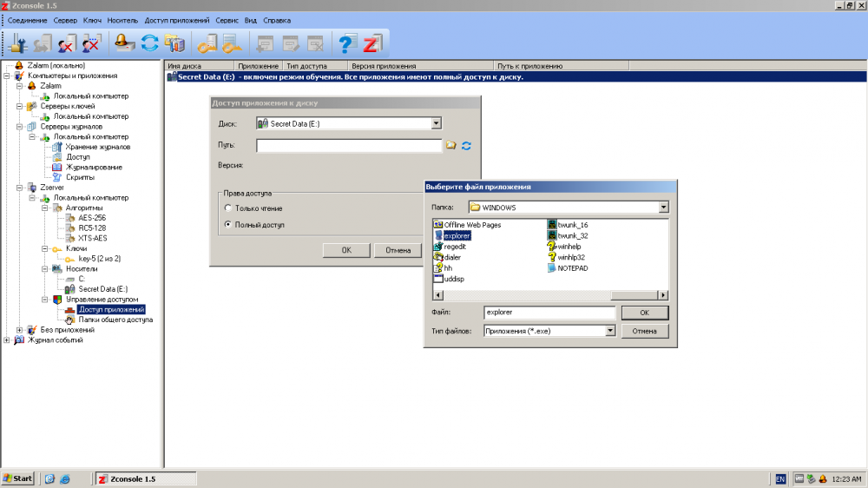Click OK in the file selection dialog
The image size is (868, 488).
[644, 313]
